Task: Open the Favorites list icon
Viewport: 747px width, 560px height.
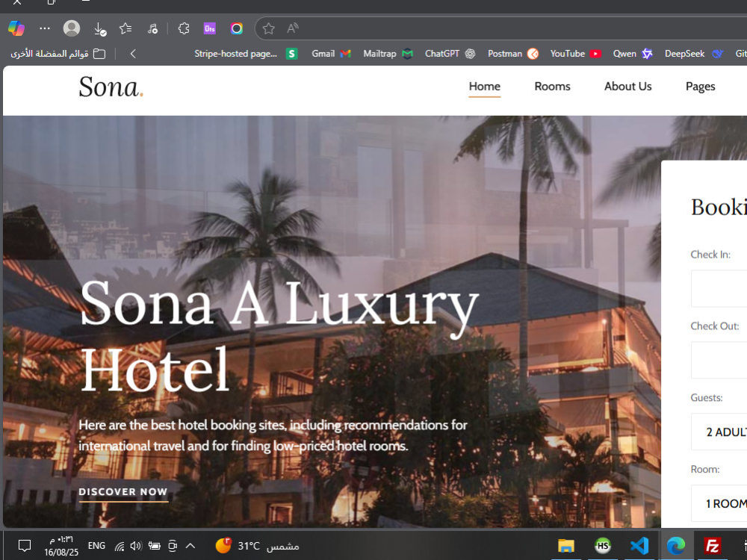Action: 125,28
